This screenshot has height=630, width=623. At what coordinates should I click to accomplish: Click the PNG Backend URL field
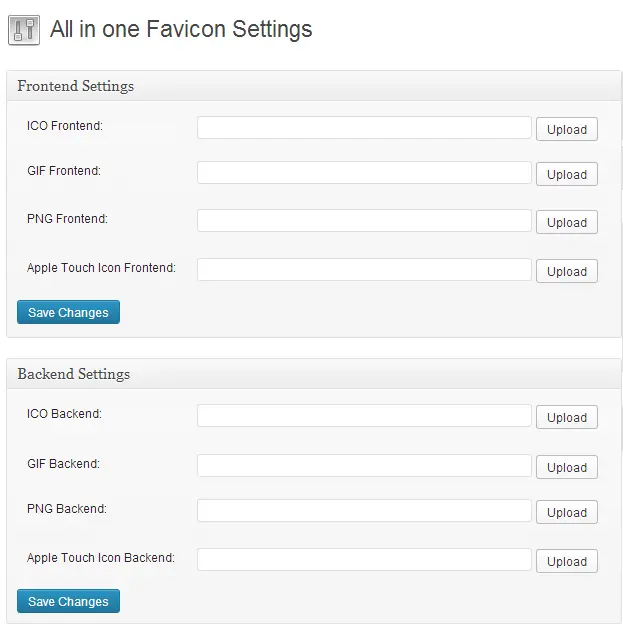[x=364, y=511]
